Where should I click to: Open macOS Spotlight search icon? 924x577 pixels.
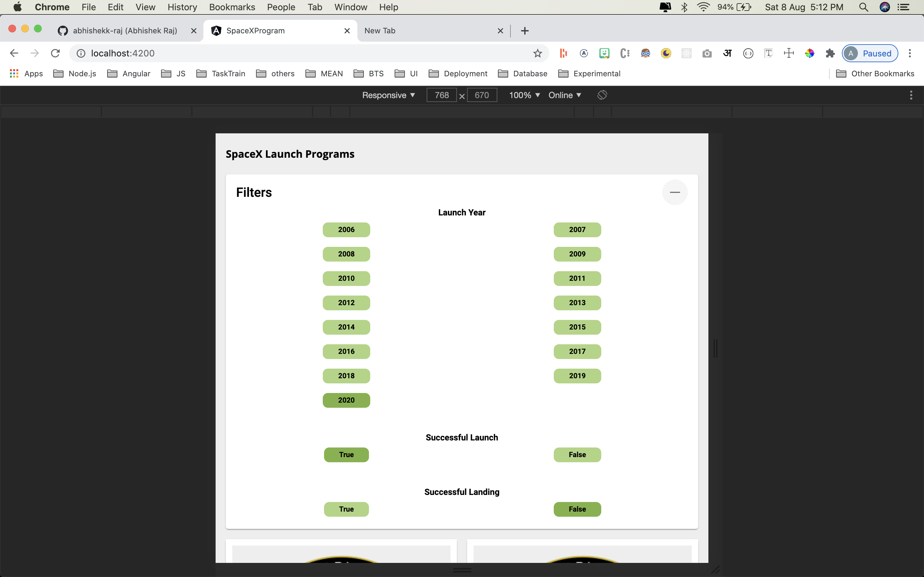pyautogui.click(x=863, y=7)
